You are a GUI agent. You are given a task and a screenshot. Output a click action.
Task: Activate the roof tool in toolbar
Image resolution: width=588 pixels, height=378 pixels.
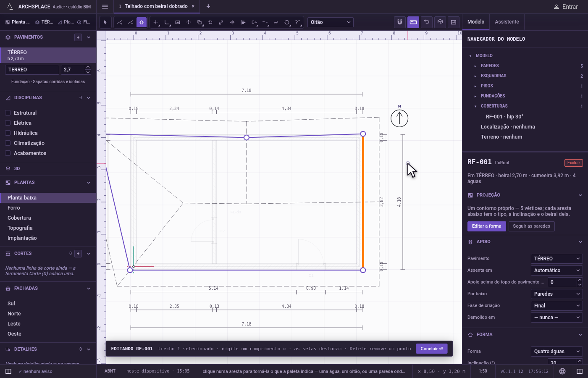pyautogui.click(x=142, y=22)
